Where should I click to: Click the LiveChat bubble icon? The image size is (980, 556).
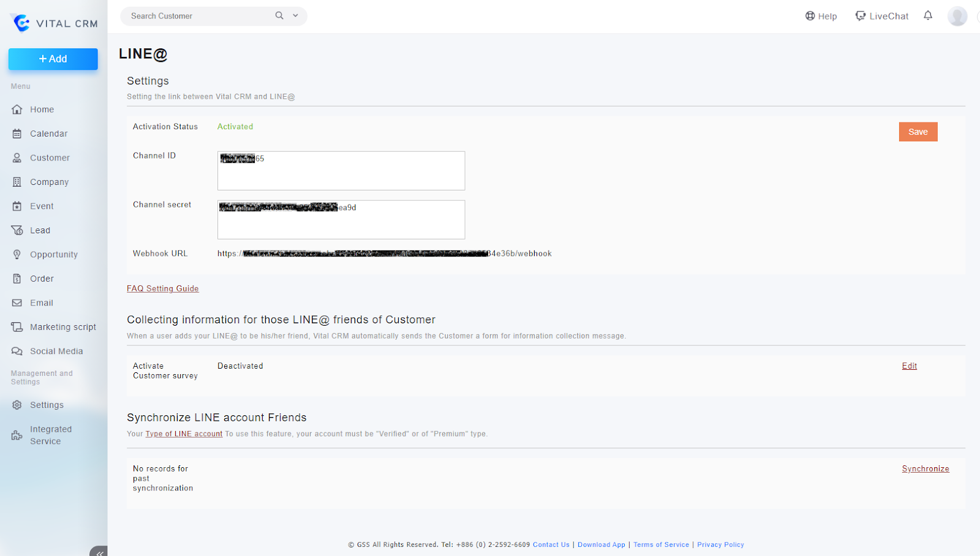[x=861, y=16]
